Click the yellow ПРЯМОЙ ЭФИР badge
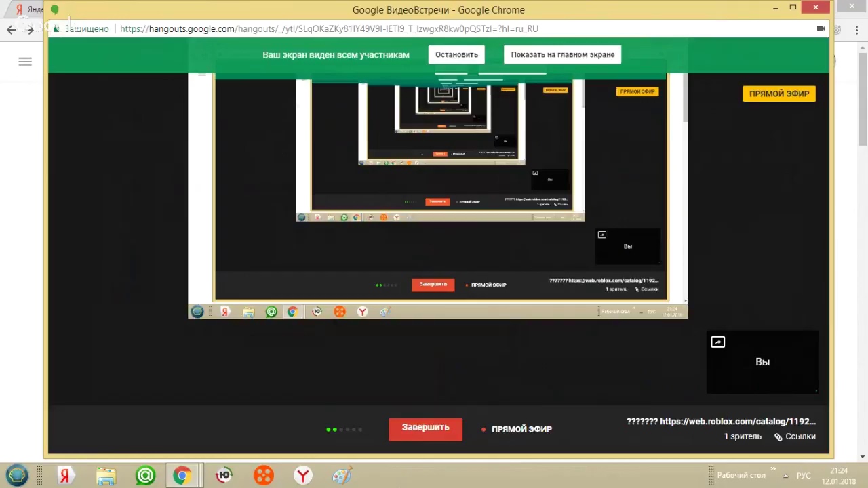This screenshot has height=488, width=868. (x=779, y=94)
